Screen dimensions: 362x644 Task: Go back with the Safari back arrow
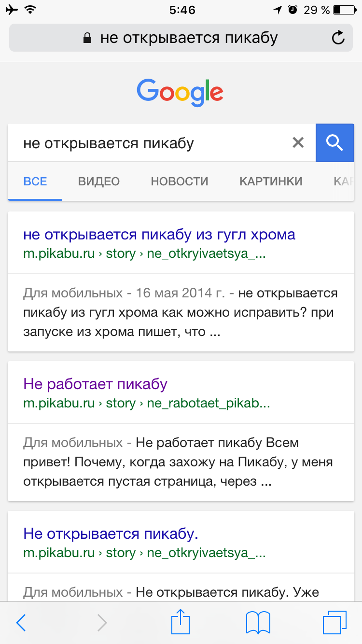pyautogui.click(x=21, y=623)
